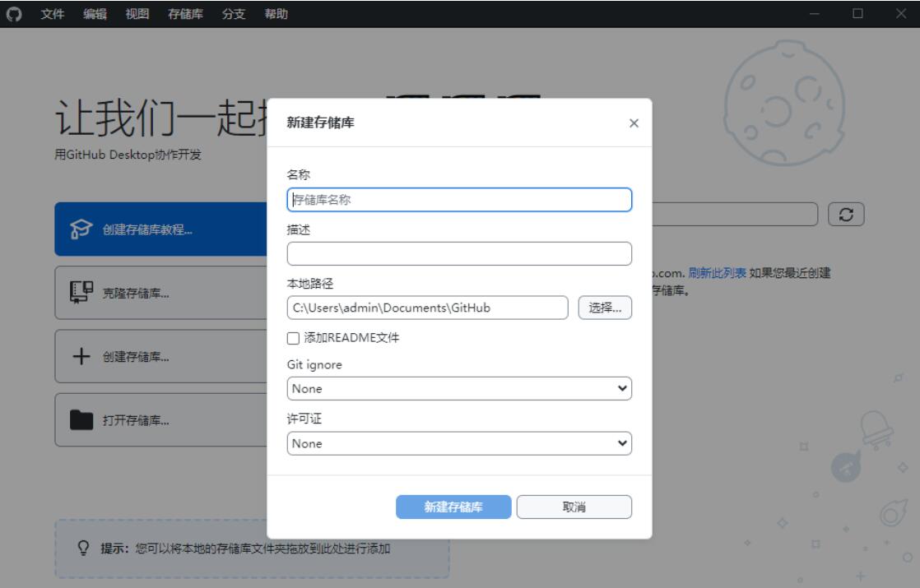Click the 新建存储库 confirm button
Screen dimensions: 920x588
[x=453, y=507]
